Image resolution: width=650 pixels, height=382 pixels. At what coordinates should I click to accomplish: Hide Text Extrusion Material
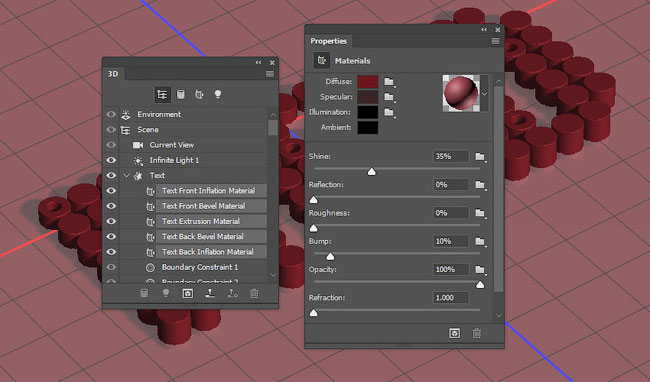111,222
